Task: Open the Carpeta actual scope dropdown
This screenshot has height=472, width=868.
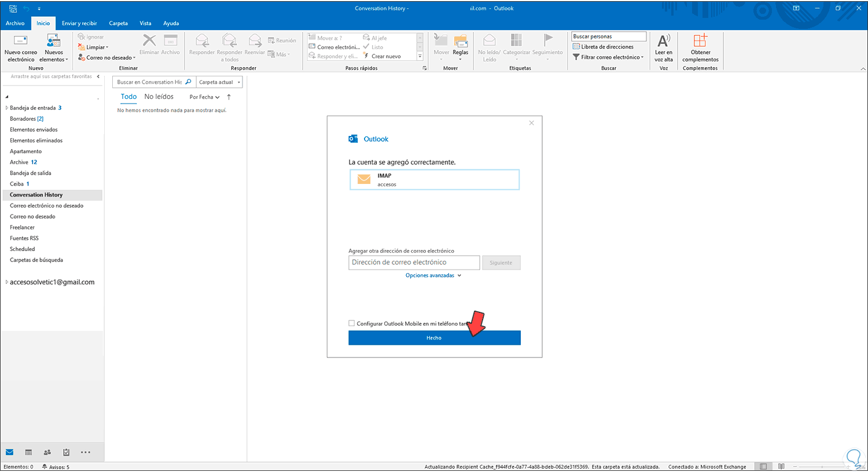Action: click(219, 82)
